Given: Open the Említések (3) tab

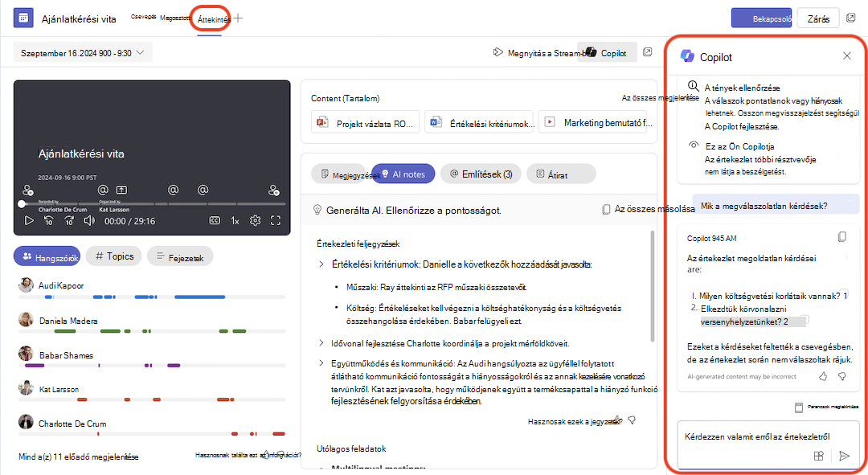Looking at the screenshot, I should [x=481, y=174].
